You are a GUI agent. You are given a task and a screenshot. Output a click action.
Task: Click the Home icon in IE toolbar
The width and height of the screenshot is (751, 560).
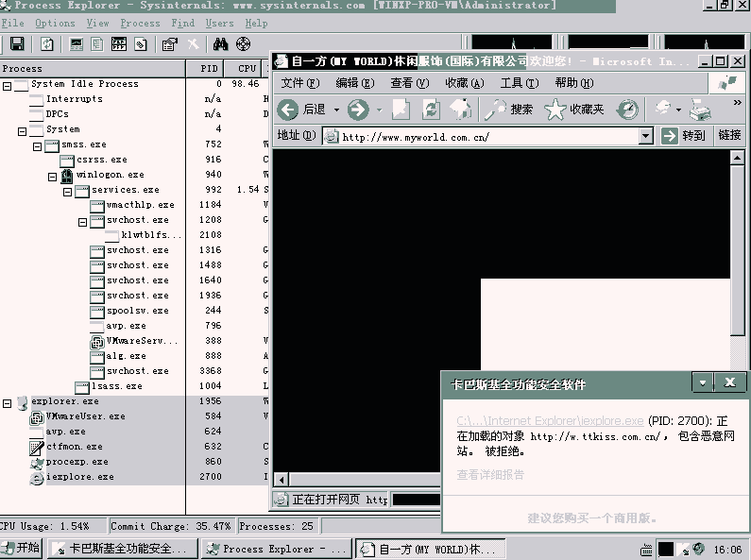click(x=460, y=110)
